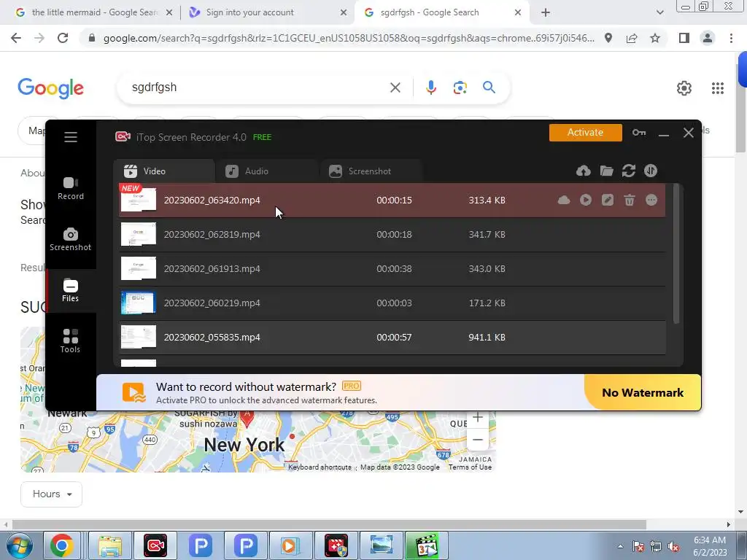Open the Screenshot panel in sidebar
The height and width of the screenshot is (560, 747).
(x=71, y=239)
